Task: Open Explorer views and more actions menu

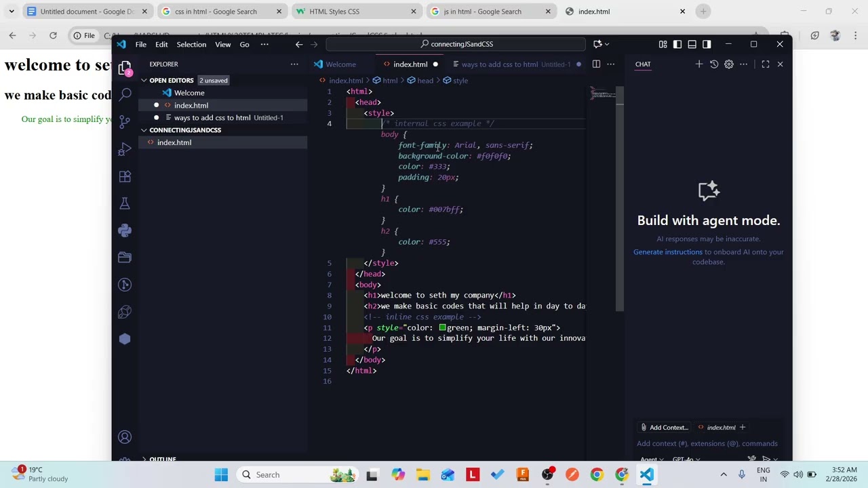Action: 294,64
